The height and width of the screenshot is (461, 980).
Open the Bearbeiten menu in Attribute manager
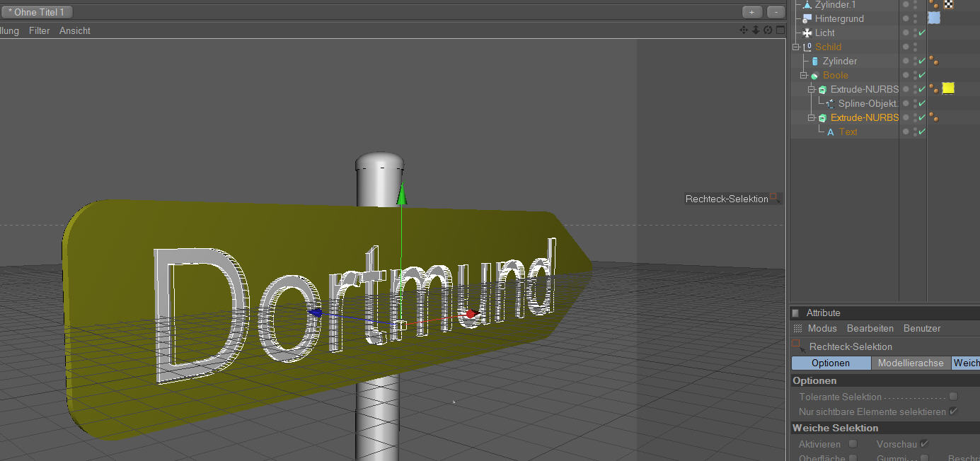pyautogui.click(x=870, y=328)
